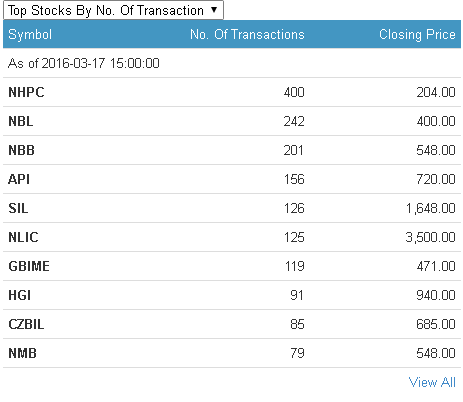Click SIL's closing price 1,648.00
The image size is (463, 402).
point(430,208)
